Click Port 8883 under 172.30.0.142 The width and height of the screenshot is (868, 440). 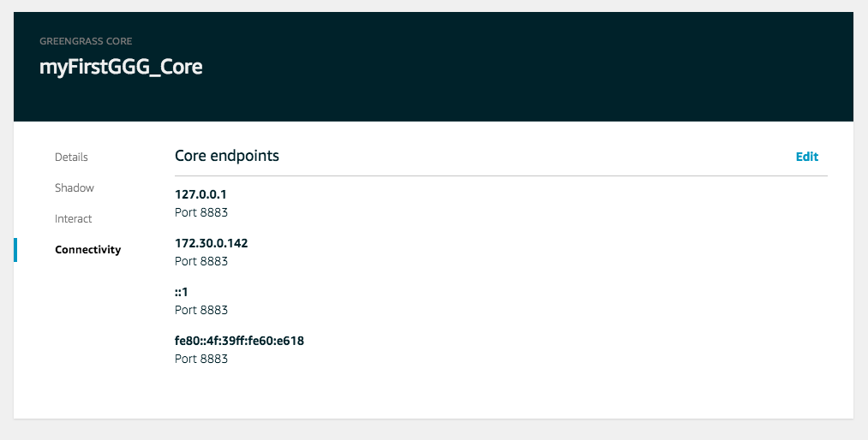(x=201, y=261)
